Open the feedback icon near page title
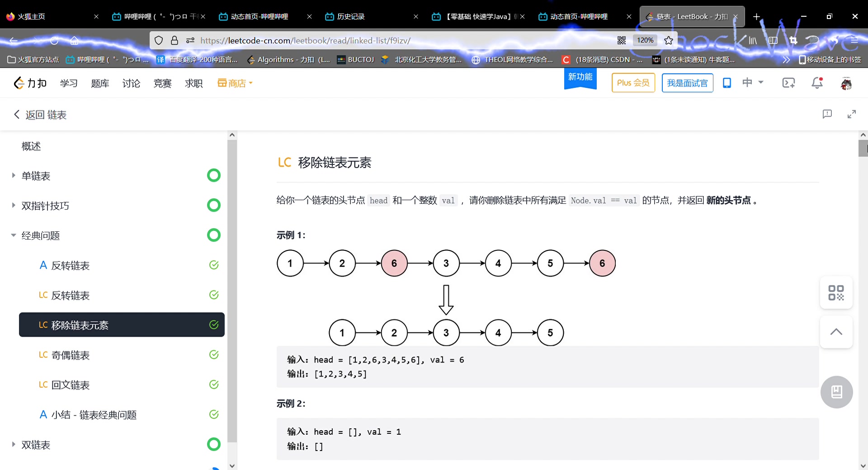Screen dimensions: 868x470 tap(827, 114)
